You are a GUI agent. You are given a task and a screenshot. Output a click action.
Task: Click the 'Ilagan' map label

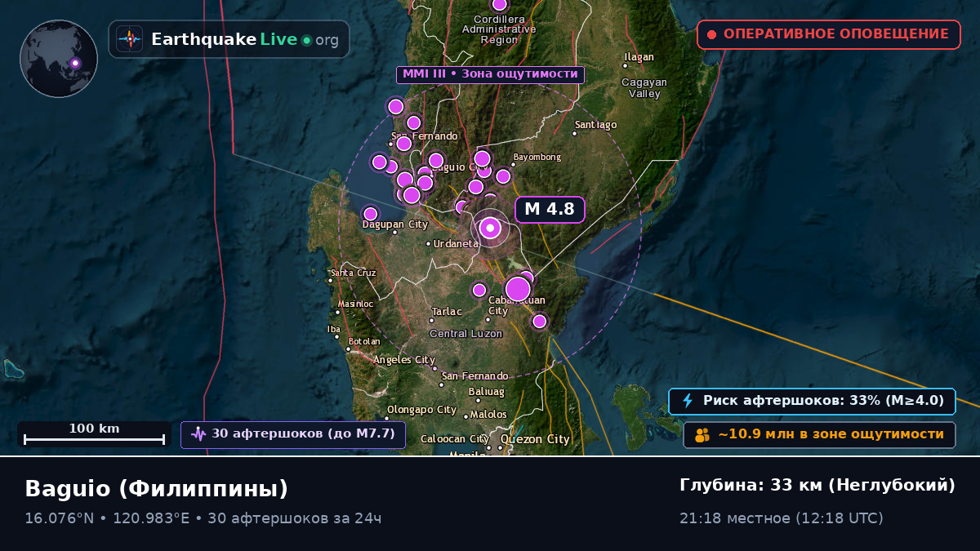point(639,57)
